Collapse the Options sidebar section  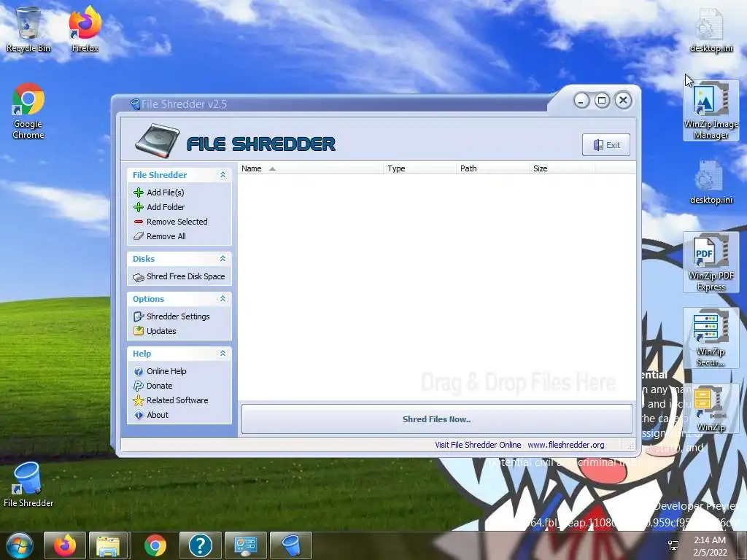[x=222, y=298]
